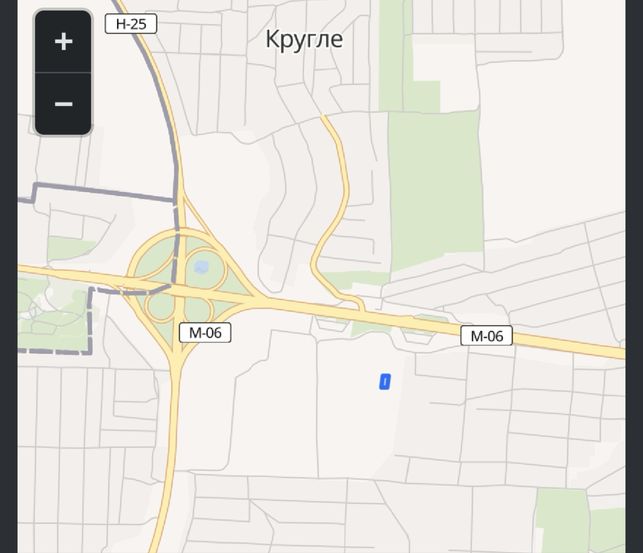Click the narrow green strip right of Кругле

click(390, 55)
